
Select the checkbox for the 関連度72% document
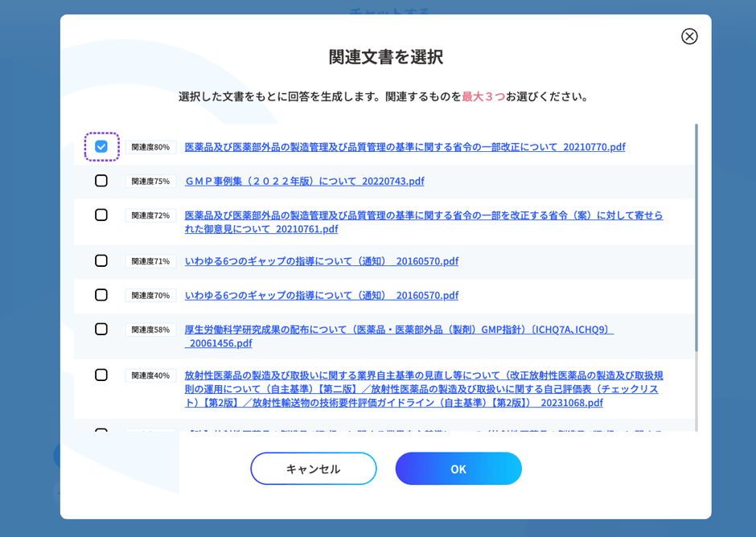(x=101, y=215)
